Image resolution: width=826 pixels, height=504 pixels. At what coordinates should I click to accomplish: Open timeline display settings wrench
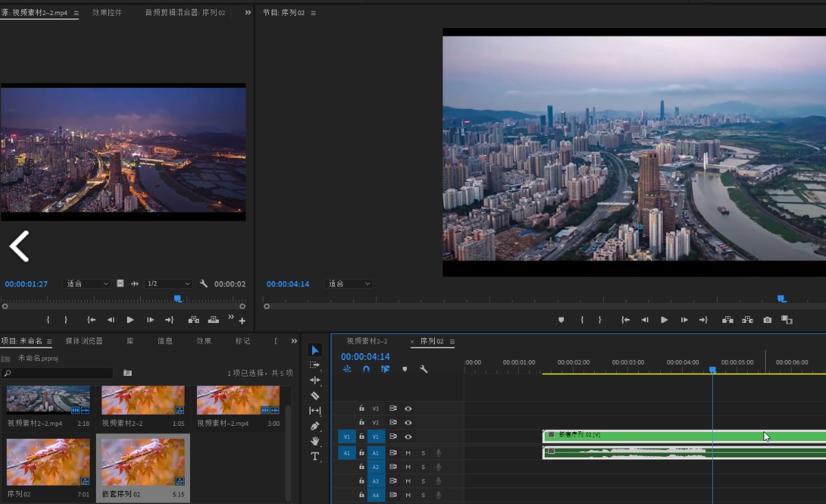[424, 369]
